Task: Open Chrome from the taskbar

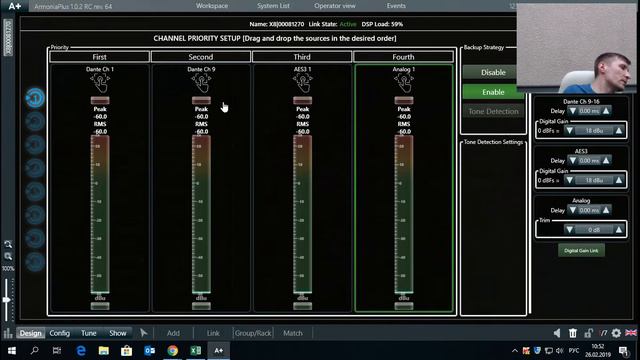Action: [173, 351]
